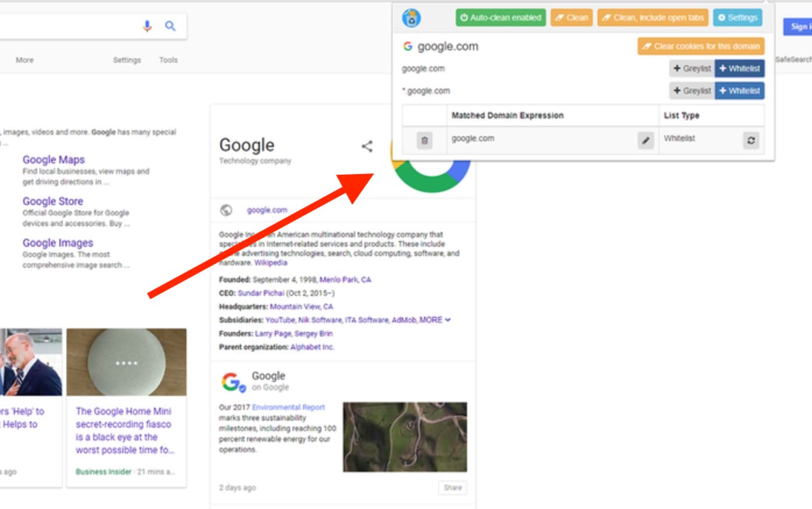Click the Google Home Mini article thumbnail
The width and height of the screenshot is (812, 509).
coord(127,362)
